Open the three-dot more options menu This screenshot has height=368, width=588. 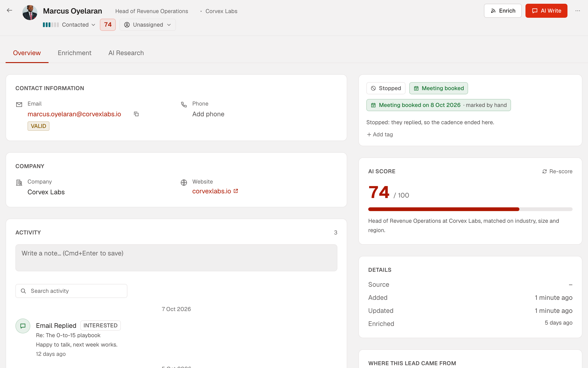coord(578,11)
